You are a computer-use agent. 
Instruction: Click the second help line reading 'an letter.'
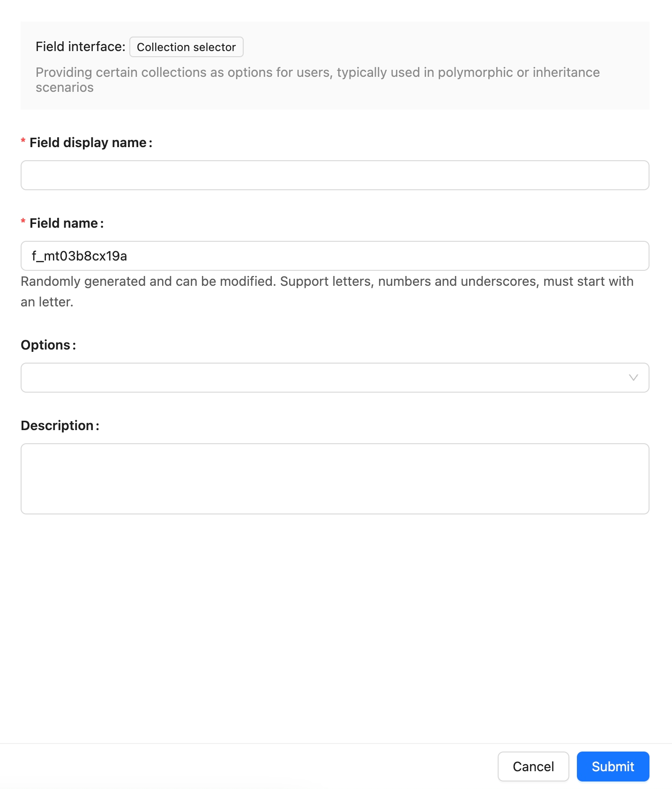pos(47,302)
